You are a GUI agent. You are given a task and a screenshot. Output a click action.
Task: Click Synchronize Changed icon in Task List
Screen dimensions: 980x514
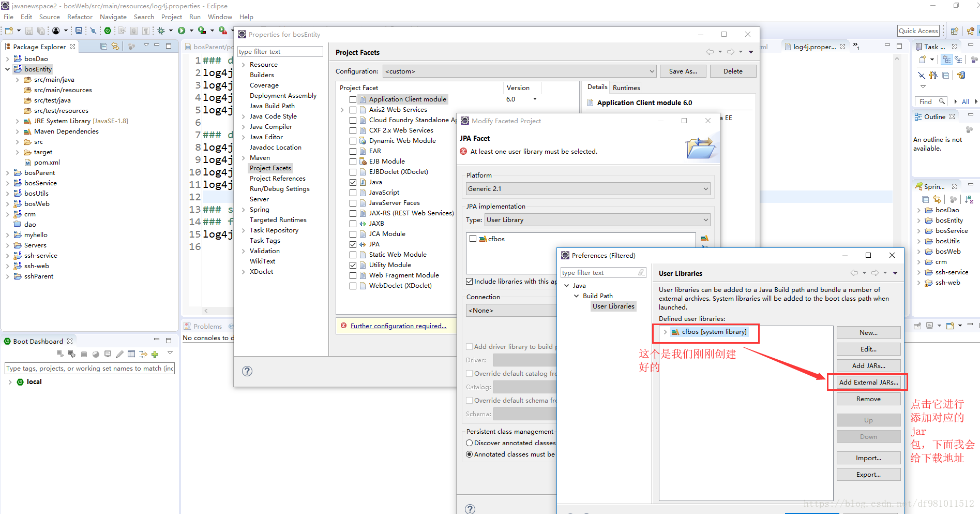pos(961,75)
